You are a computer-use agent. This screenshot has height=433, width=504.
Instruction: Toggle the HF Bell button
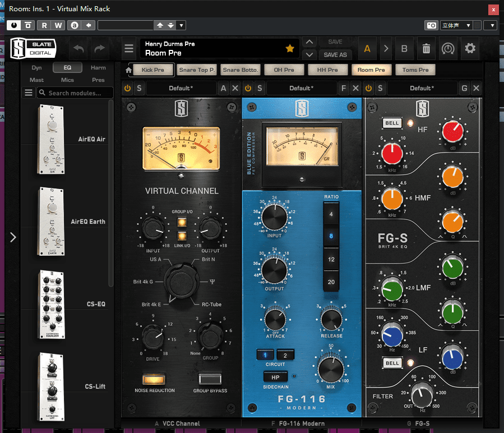[392, 123]
